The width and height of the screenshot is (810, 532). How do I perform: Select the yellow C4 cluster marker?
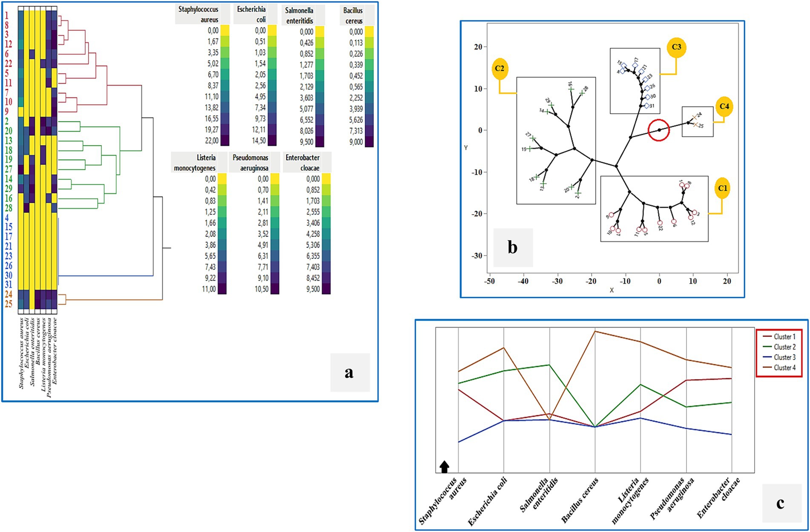coord(724,106)
